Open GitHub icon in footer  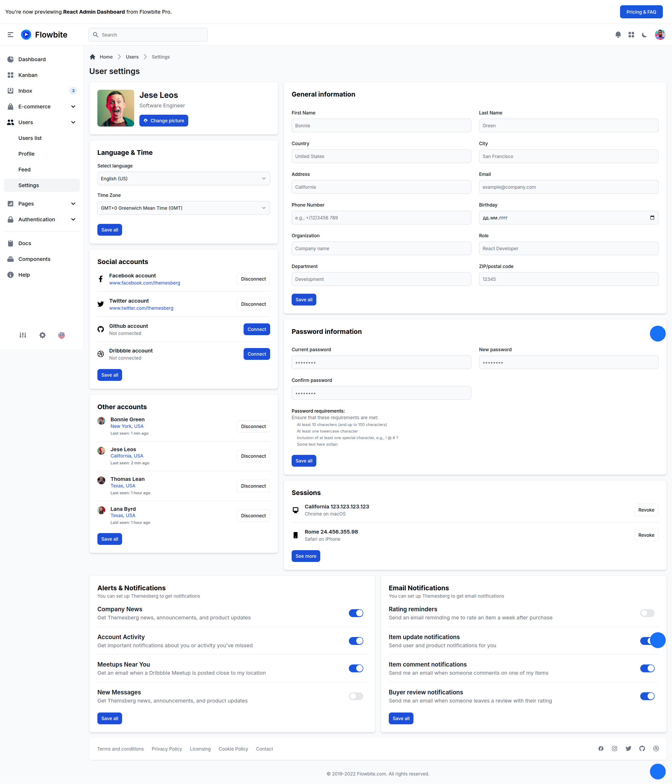642,748
